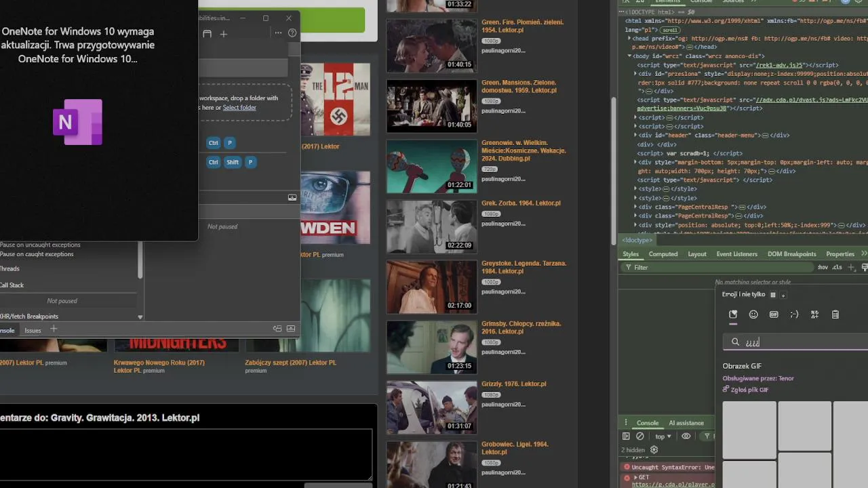Clear the console with the ban icon

[x=640, y=436]
